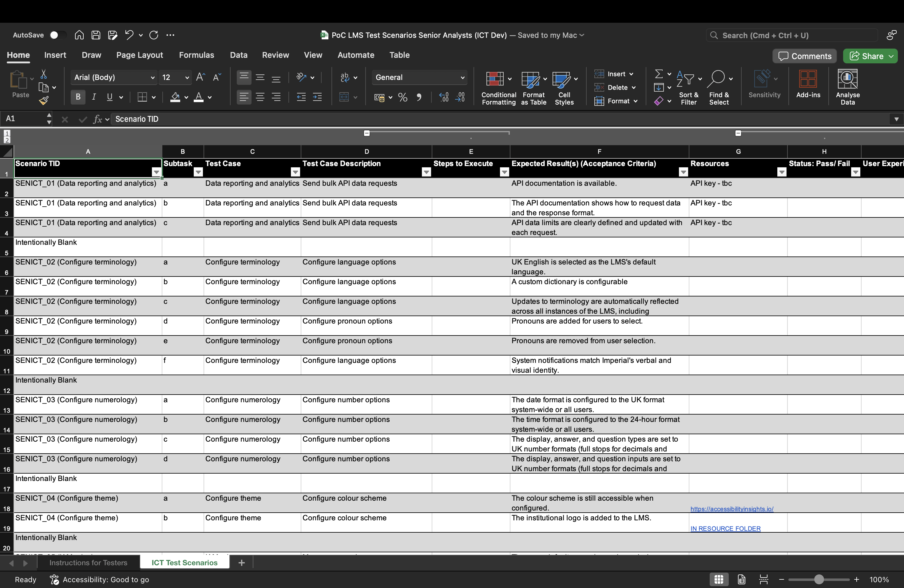
Task: Click the Decrease Indent icon
Action: (301, 97)
